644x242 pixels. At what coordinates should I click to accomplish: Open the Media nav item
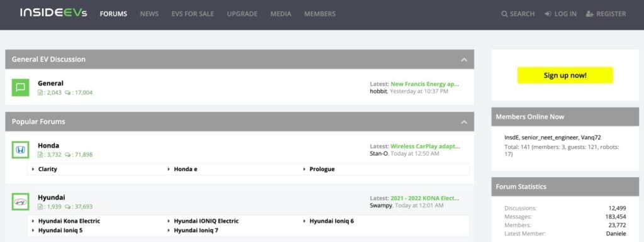coord(281,14)
